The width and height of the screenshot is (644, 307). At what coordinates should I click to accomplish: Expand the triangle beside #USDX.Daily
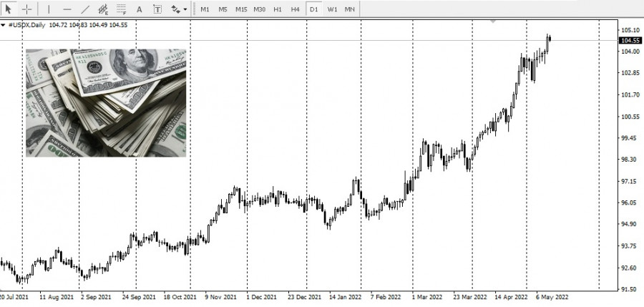click(x=4, y=25)
